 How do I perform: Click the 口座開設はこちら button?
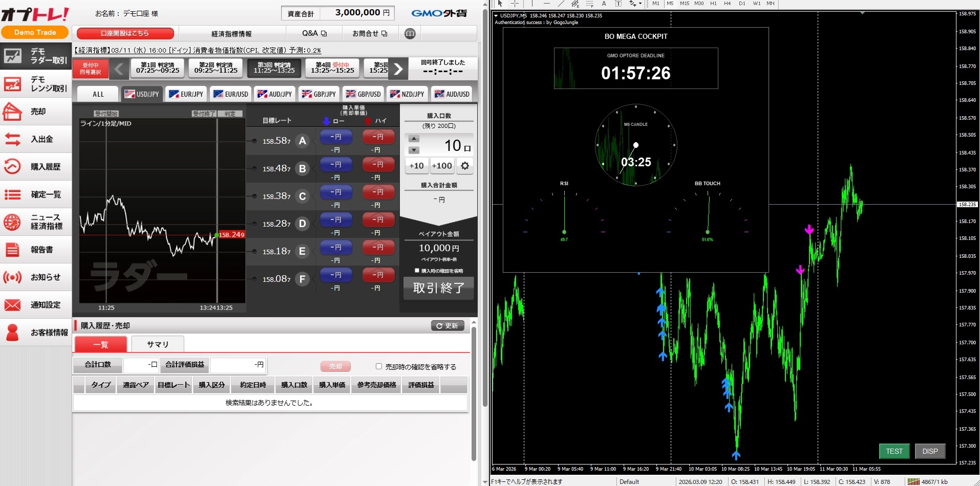click(125, 33)
